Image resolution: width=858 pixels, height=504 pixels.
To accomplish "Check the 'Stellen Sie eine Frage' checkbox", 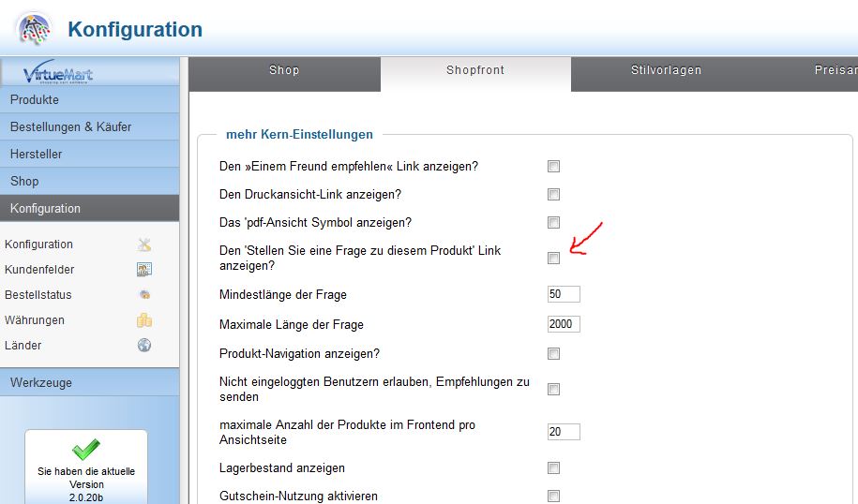I will point(553,259).
